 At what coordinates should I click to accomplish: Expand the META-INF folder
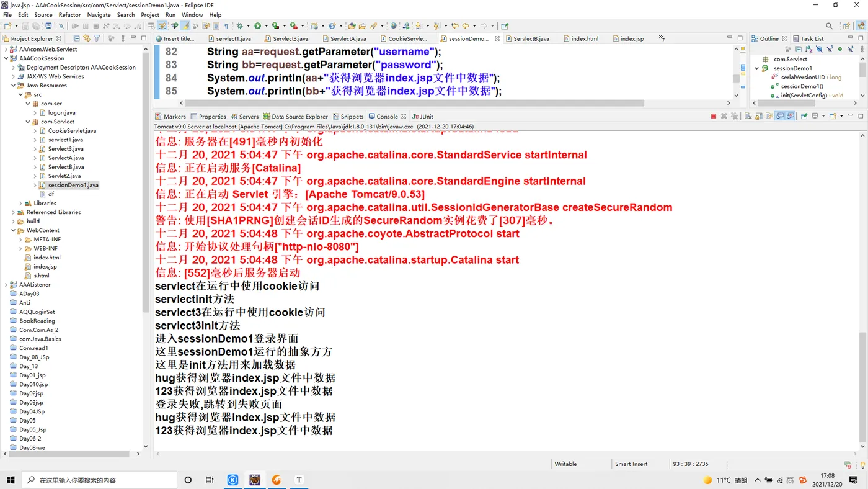point(21,240)
